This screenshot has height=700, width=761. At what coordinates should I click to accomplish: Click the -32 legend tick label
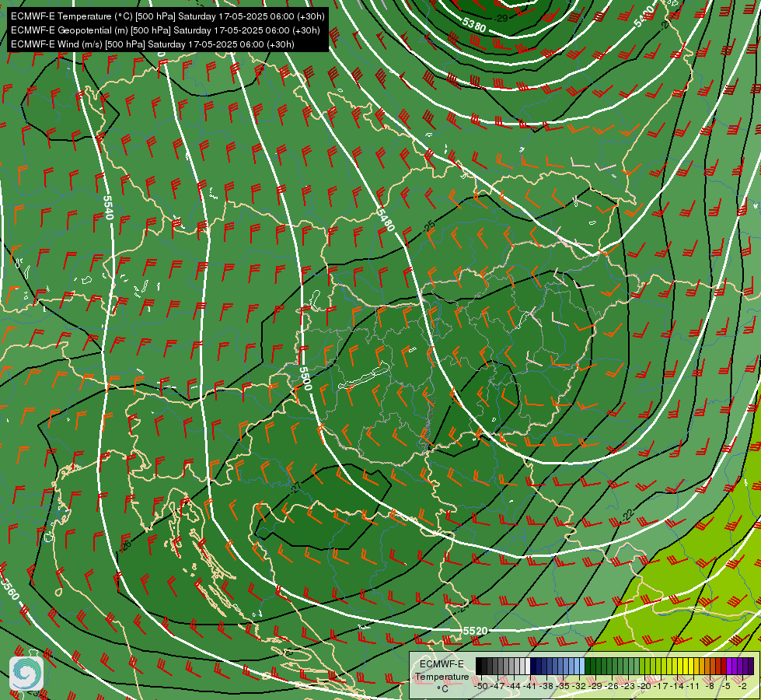[x=579, y=686]
